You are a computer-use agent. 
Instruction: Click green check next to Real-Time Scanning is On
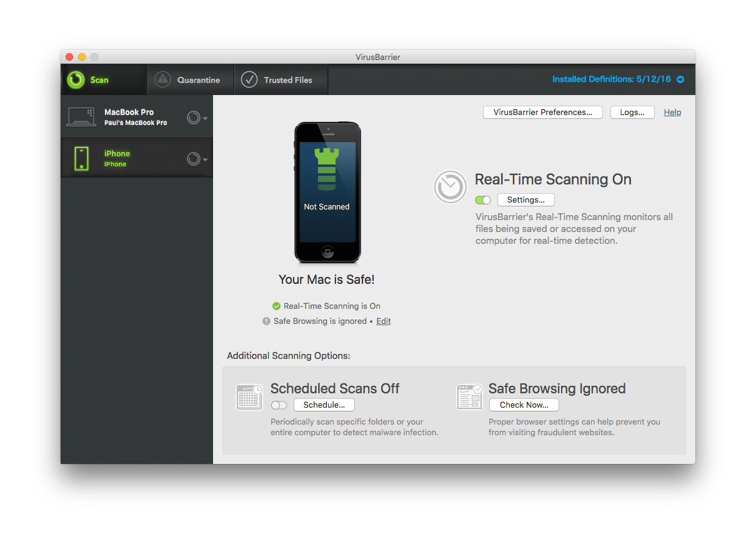point(276,306)
